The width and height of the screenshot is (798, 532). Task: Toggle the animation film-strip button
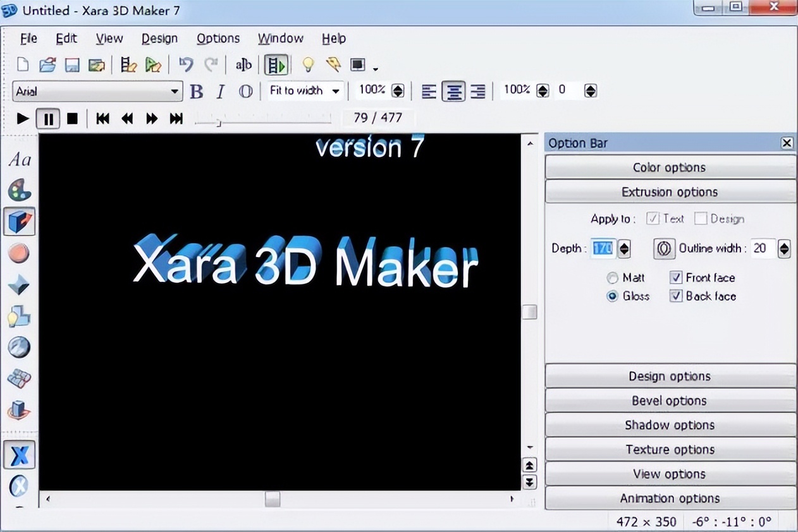pyautogui.click(x=276, y=64)
